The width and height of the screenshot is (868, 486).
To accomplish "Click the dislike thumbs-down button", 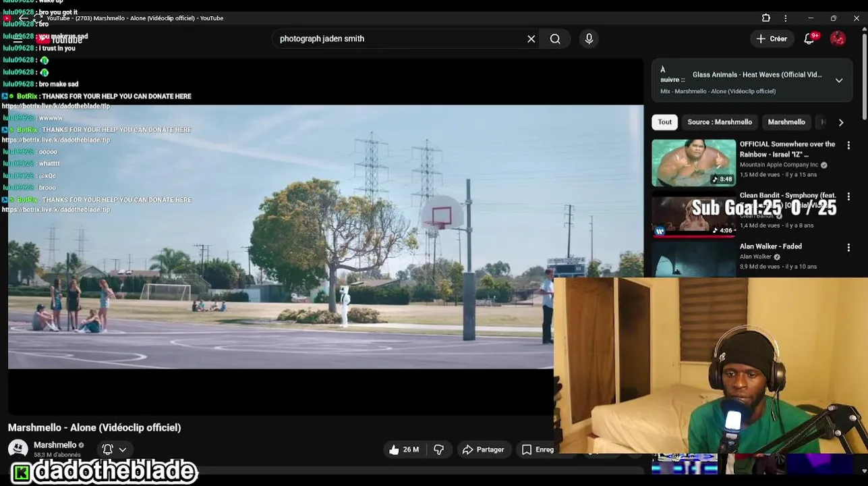I will coord(439,450).
